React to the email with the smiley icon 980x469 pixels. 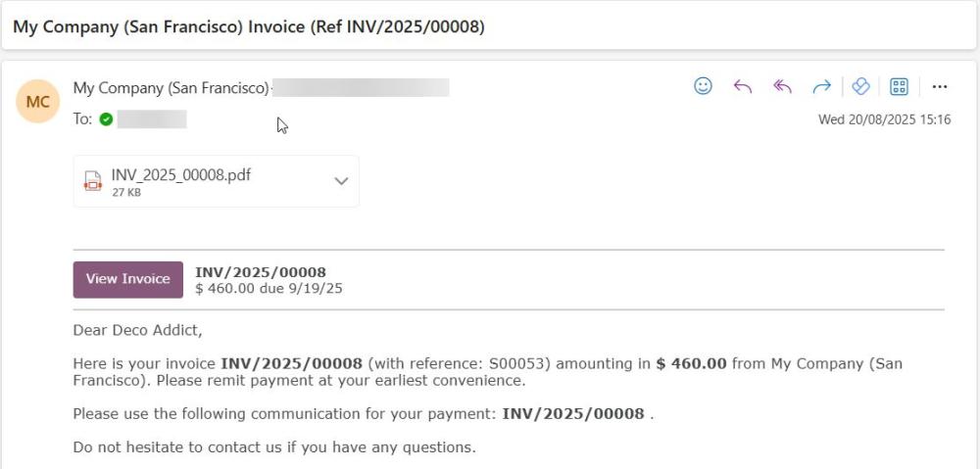click(x=703, y=86)
